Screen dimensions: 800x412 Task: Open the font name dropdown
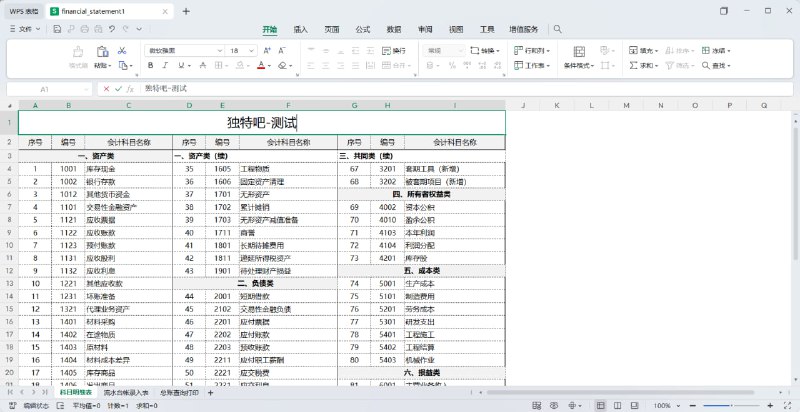pyautogui.click(x=220, y=50)
